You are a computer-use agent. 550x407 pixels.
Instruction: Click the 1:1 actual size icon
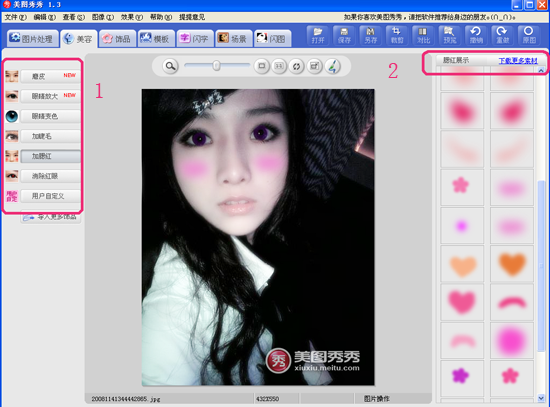(279, 66)
